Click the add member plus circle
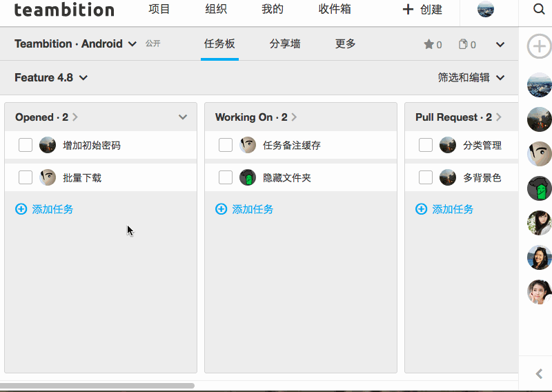This screenshot has width=552, height=392. 539,47
